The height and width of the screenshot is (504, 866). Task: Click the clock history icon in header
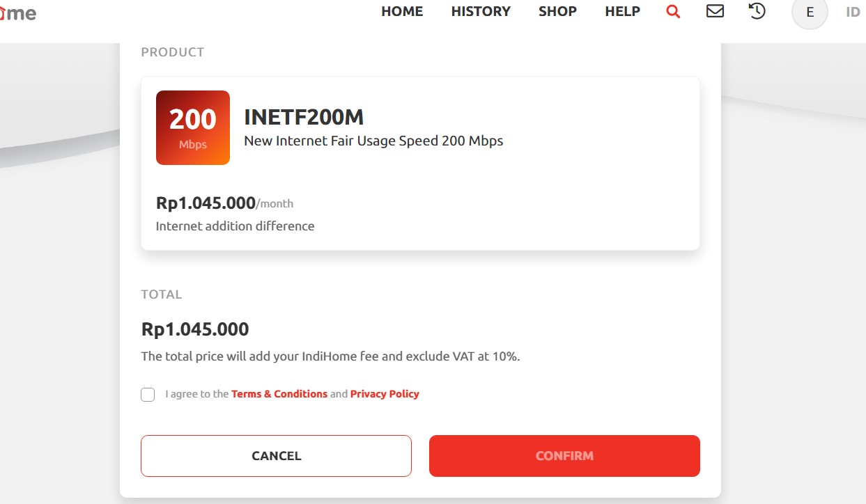pyautogui.click(x=757, y=11)
